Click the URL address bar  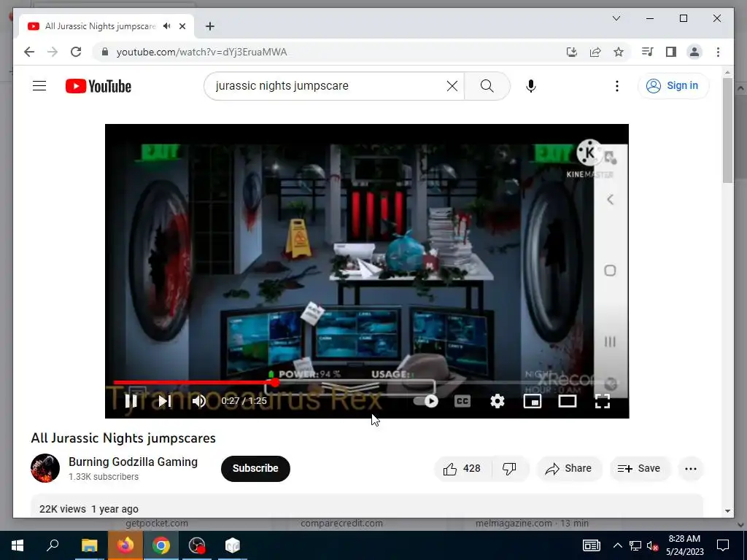(x=333, y=52)
